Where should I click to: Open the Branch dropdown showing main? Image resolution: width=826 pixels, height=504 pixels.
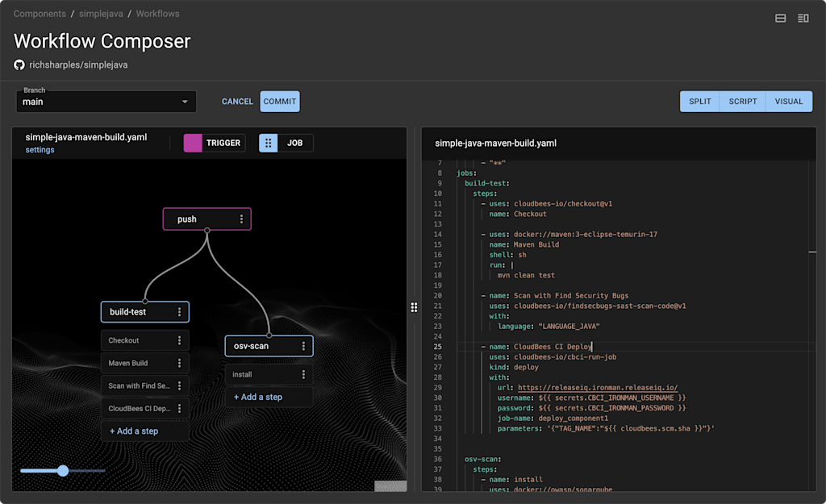(x=106, y=102)
